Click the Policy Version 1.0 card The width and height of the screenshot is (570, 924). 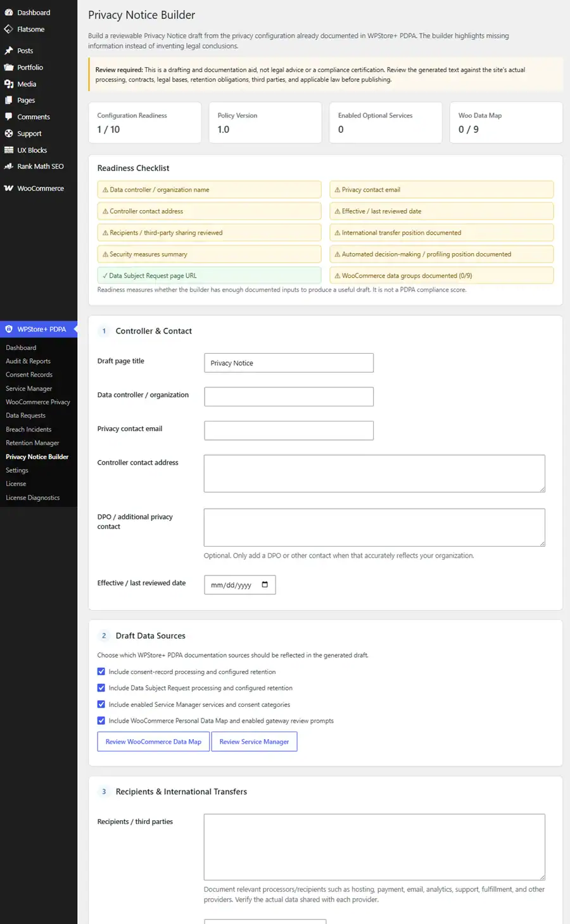click(x=265, y=123)
